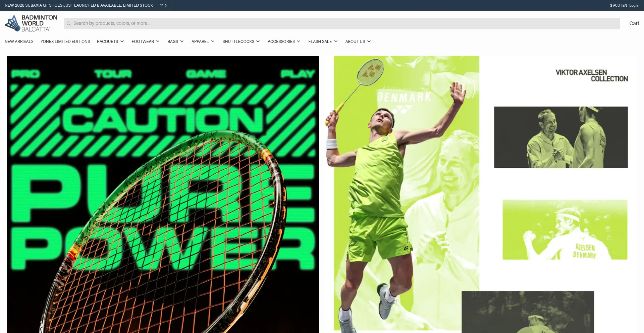Image resolution: width=644 pixels, height=333 pixels.
Task: Open the Viktor Axelsen Collection banner
Action: (481, 194)
